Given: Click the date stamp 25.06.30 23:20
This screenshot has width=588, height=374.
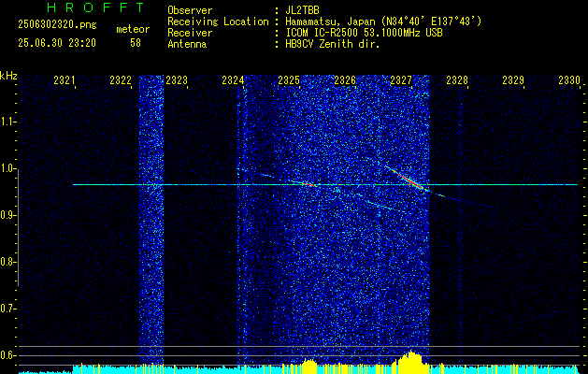Looking at the screenshot, I should tap(57, 43).
